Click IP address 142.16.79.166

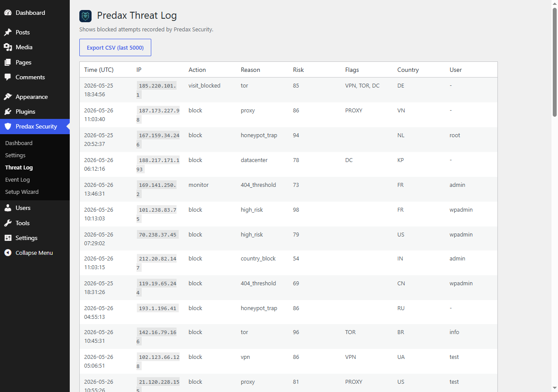click(157, 337)
